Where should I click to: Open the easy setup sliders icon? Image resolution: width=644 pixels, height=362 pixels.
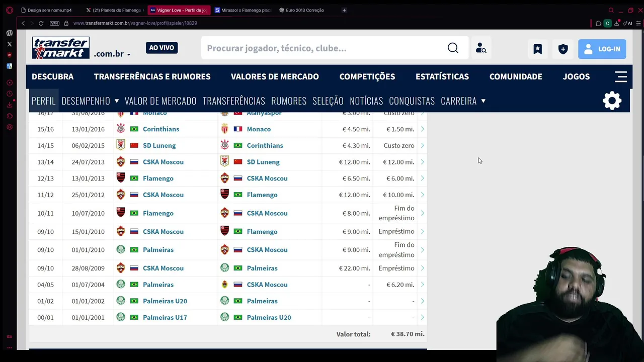click(638, 23)
